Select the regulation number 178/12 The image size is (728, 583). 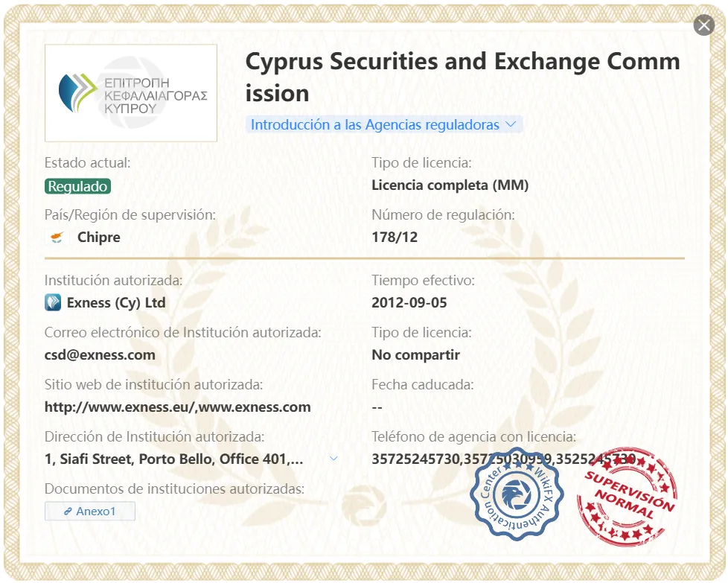pos(395,237)
